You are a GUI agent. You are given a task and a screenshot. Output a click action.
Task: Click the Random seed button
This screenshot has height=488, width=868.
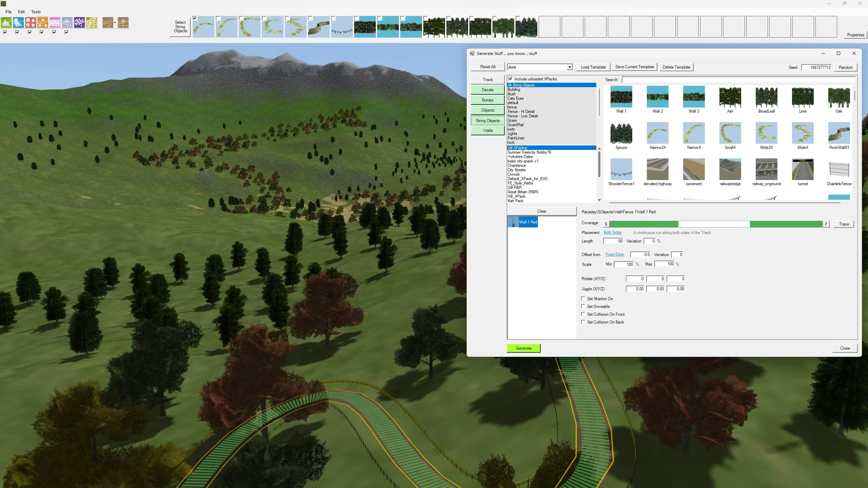[x=845, y=67]
